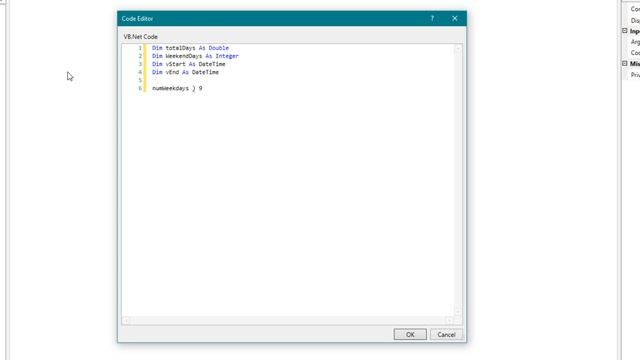Click the editor's vertical scrollbar up arrow
The height and width of the screenshot is (360, 640).
pyautogui.click(x=458, y=49)
